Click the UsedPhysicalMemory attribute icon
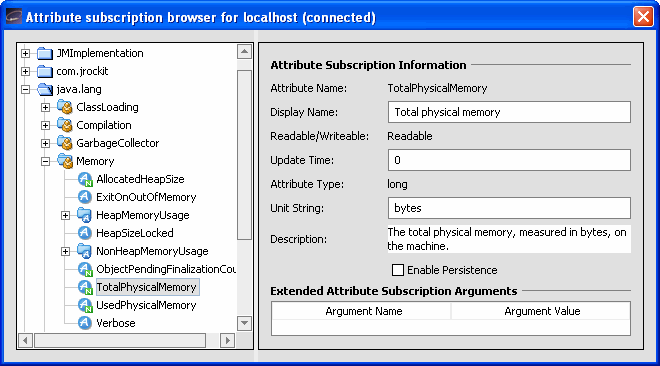Image resolution: width=660 pixels, height=366 pixels. click(85, 305)
